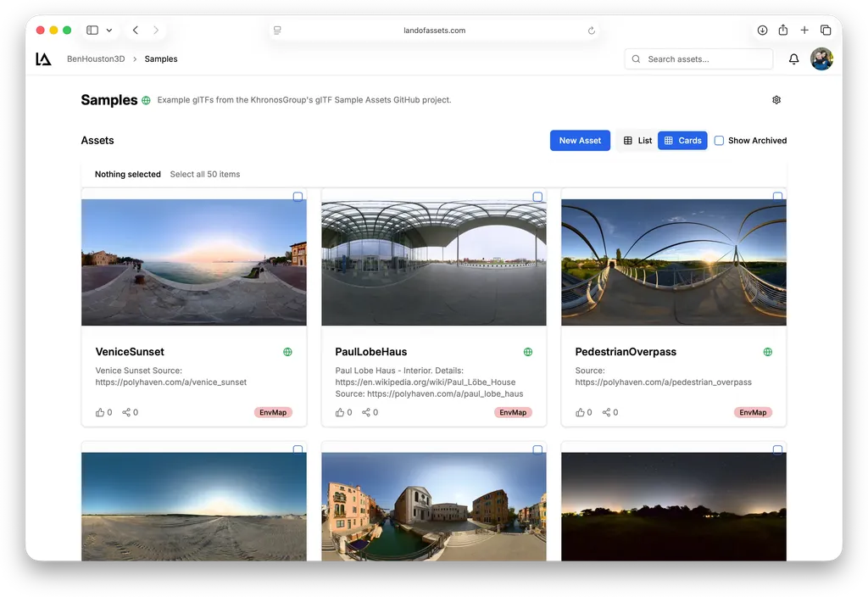Viewport: 868px width, 597px height.
Task: Click the globe icon beside the Samples heading
Action: pyautogui.click(x=145, y=99)
